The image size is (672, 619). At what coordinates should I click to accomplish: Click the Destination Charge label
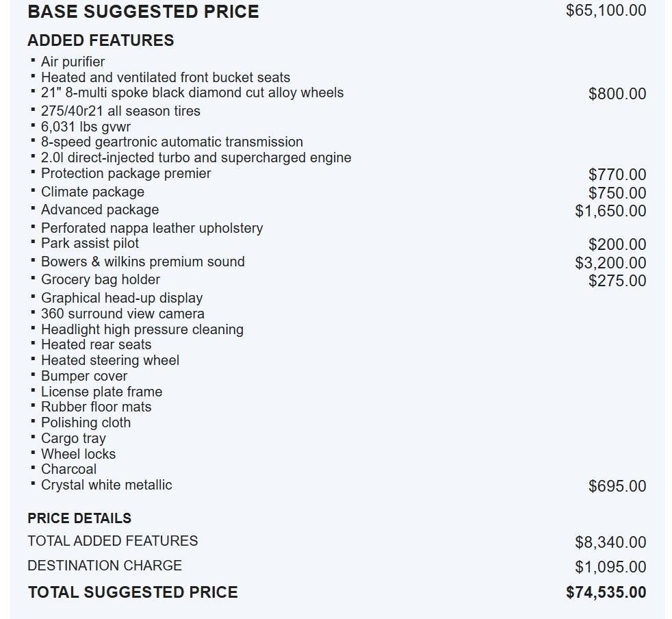(105, 566)
